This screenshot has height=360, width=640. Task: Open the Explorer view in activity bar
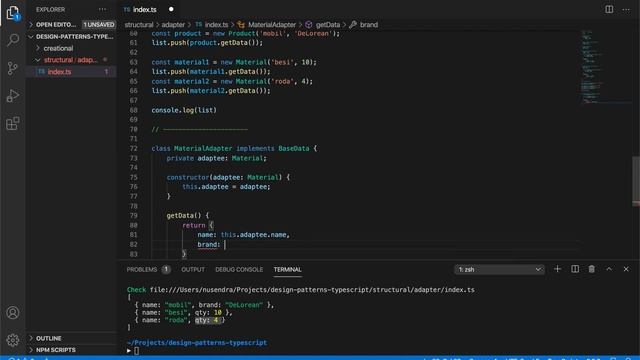[13, 13]
